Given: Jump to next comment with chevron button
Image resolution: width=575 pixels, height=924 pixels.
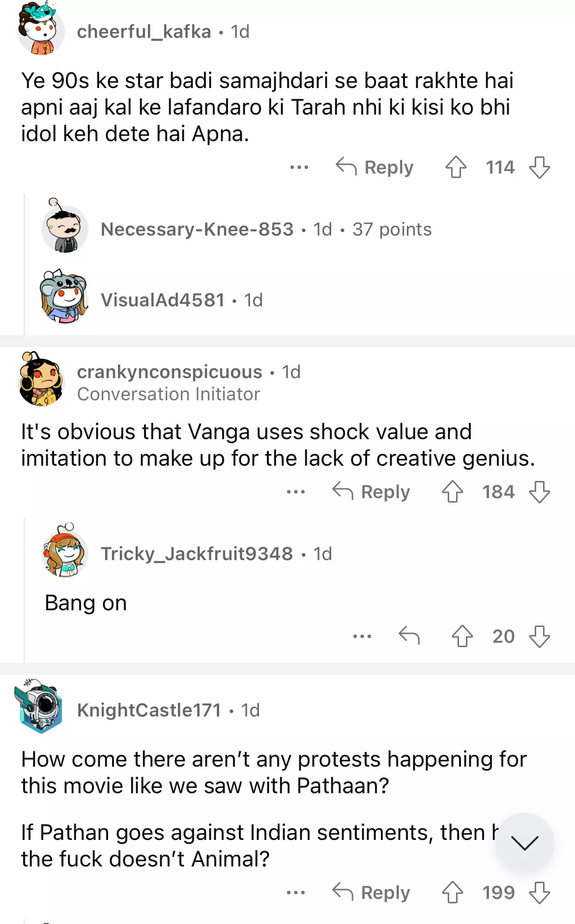Looking at the screenshot, I should 524,842.
